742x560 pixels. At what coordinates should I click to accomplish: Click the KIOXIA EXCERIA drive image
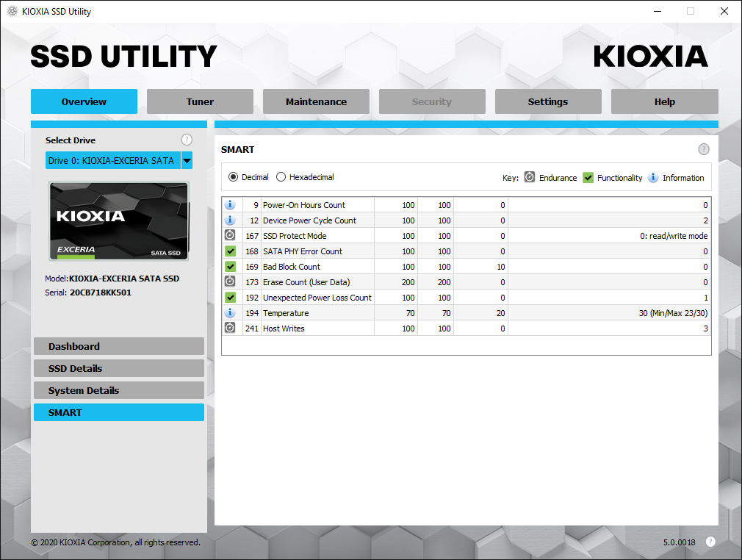(119, 221)
